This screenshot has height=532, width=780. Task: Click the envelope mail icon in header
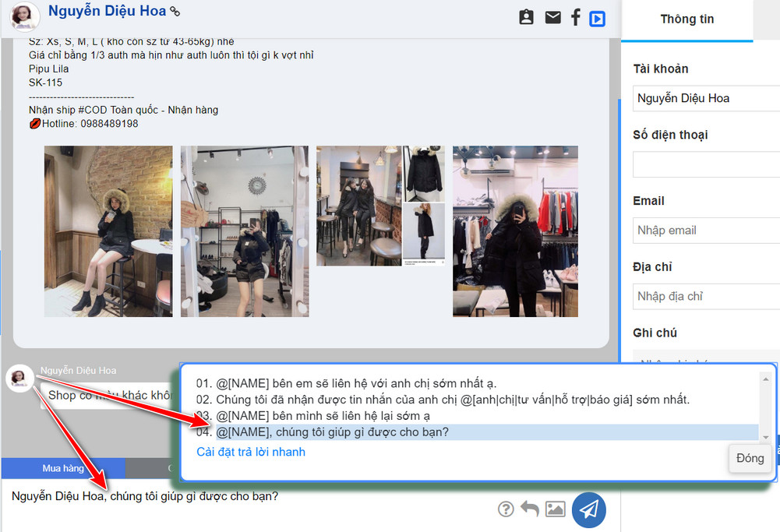tap(552, 17)
